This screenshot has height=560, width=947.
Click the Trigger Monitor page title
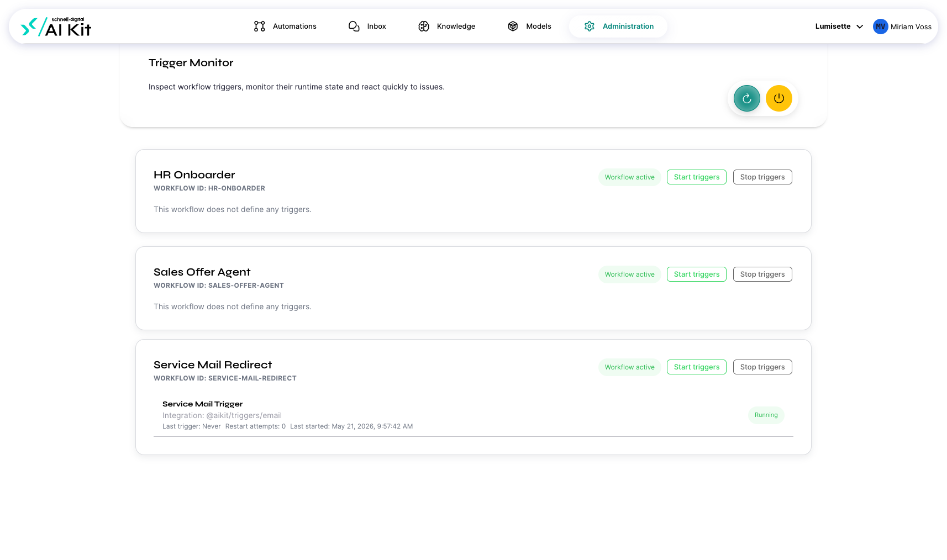click(x=191, y=63)
